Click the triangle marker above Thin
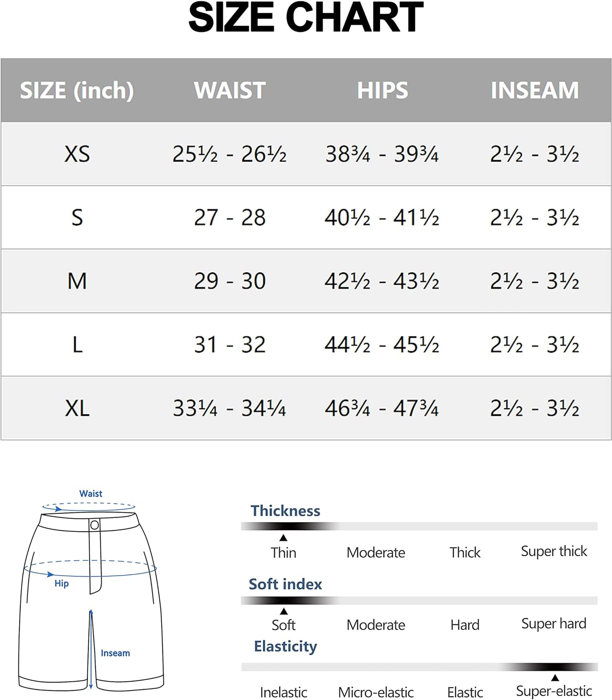 (x=283, y=538)
